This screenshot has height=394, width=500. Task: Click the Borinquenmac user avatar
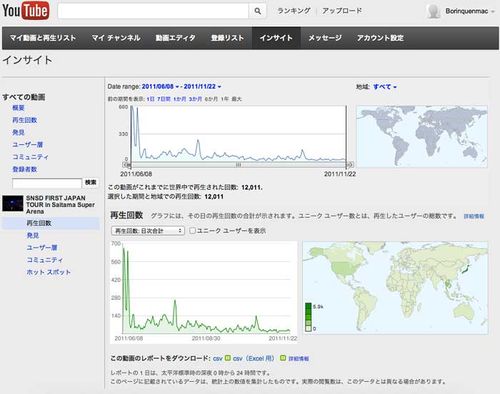(434, 11)
